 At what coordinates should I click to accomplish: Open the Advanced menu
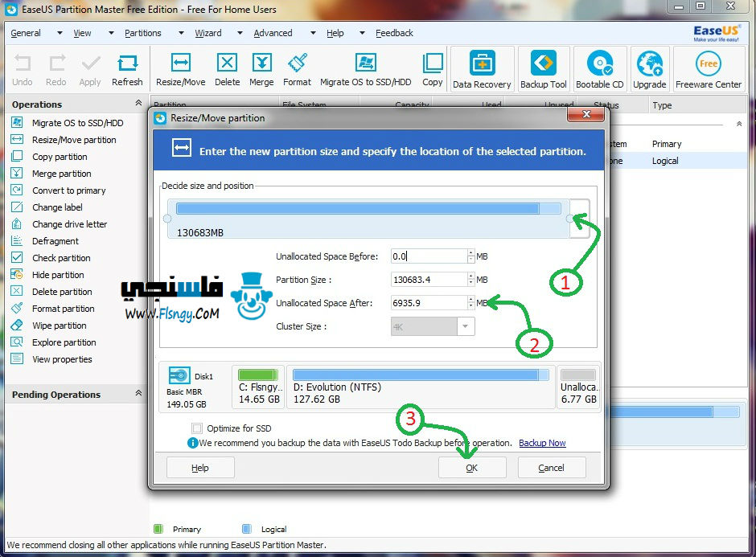coord(273,33)
